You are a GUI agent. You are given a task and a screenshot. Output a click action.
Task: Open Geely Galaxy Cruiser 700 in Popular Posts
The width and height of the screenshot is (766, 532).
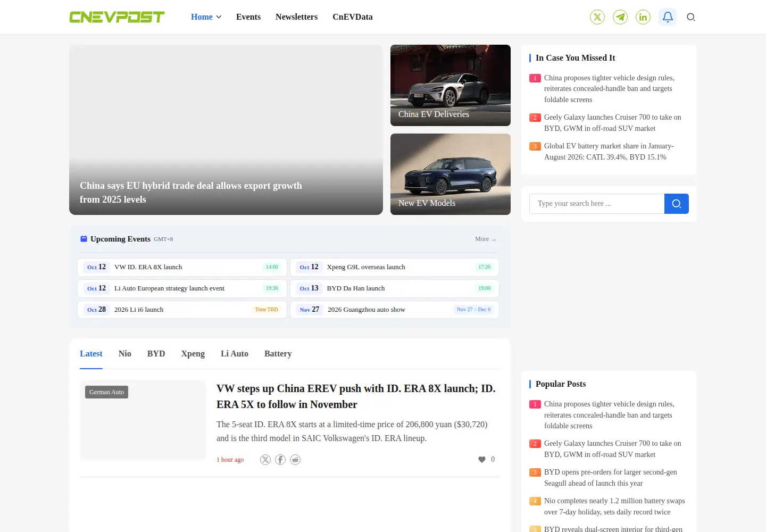(613, 449)
